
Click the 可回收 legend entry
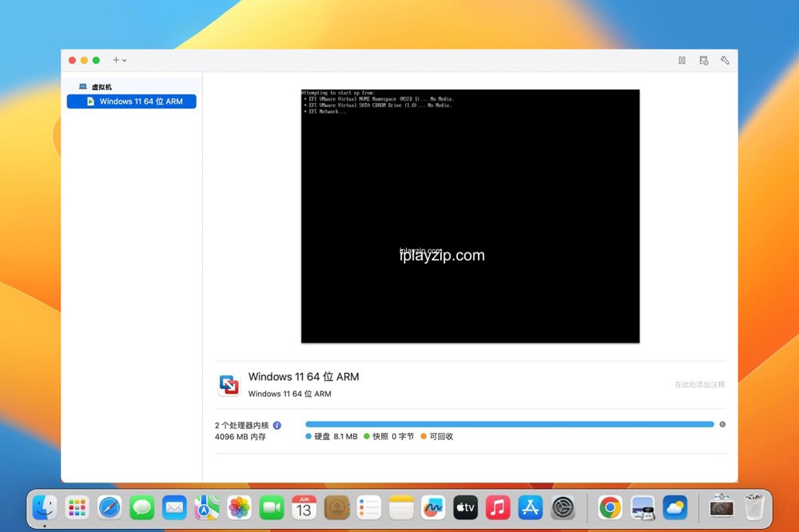(x=437, y=436)
